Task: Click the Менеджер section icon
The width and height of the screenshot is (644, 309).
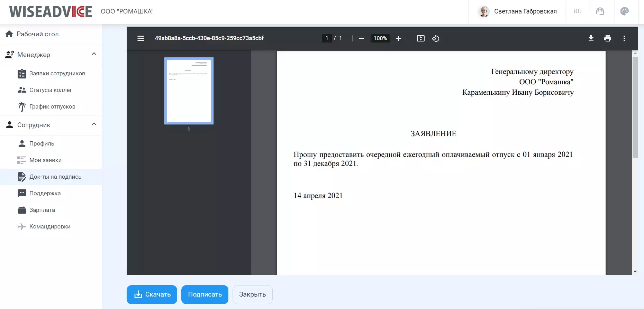Action: [x=9, y=55]
